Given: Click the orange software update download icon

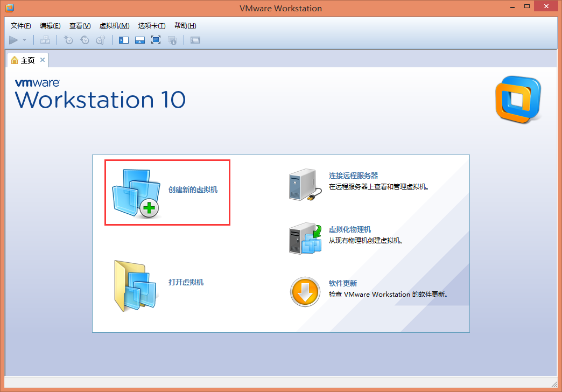Looking at the screenshot, I should [305, 292].
